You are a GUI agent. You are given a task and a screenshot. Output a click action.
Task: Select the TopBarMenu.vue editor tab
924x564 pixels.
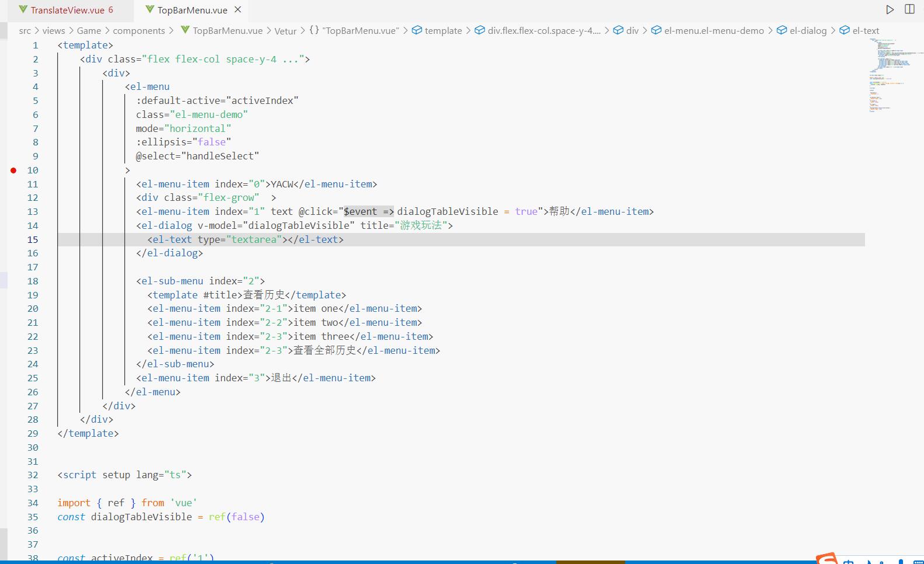point(192,10)
